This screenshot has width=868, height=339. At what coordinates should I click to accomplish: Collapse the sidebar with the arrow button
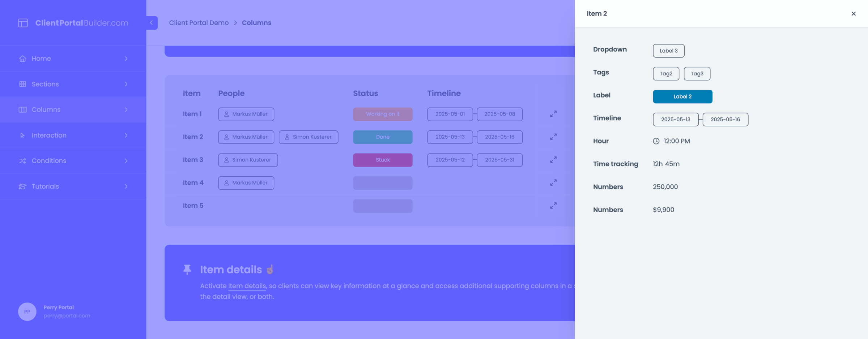coord(152,23)
